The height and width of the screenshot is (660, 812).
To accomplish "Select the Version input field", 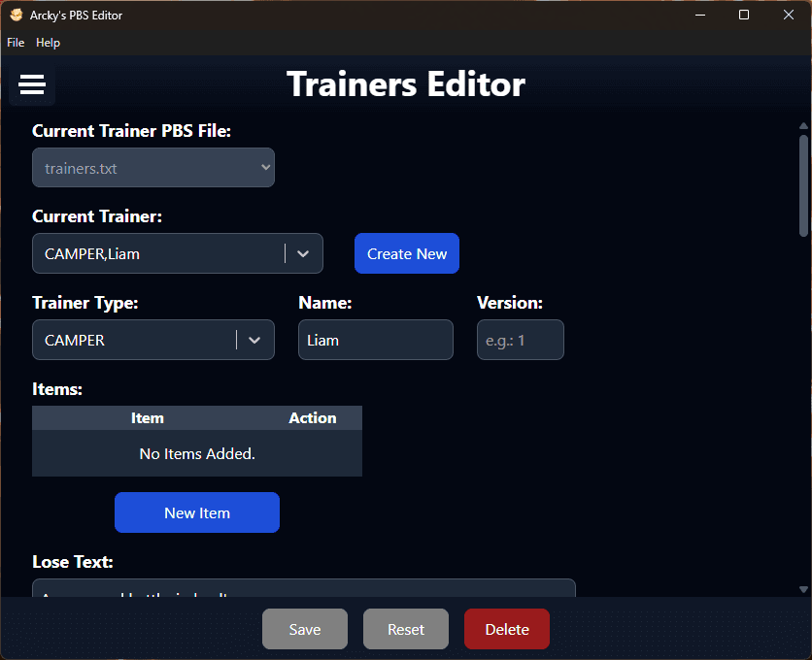I will 520,341.
